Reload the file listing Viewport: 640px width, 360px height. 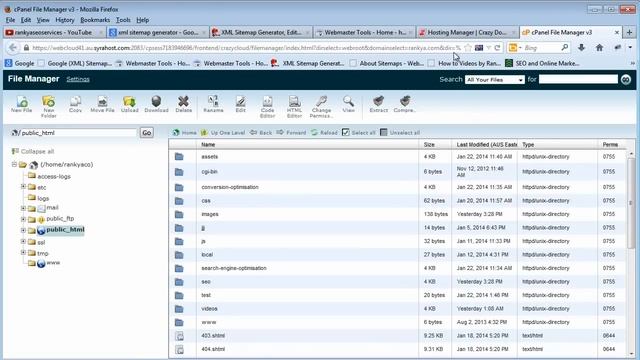[x=324, y=133]
